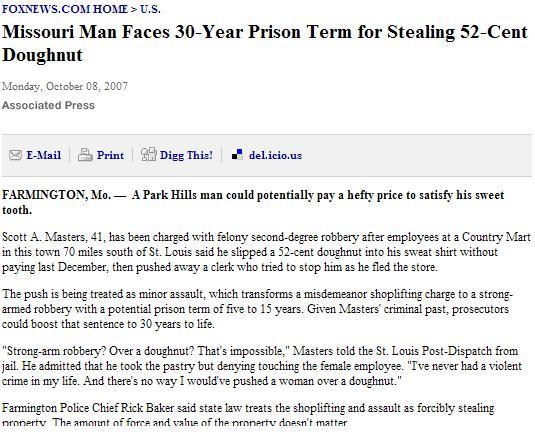The height and width of the screenshot is (443, 535).
Task: Open the Print link text
Action: (110, 155)
